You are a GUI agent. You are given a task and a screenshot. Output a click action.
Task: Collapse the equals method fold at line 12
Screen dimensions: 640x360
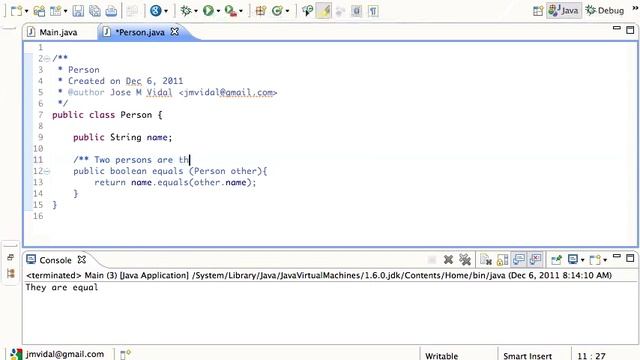pyautogui.click(x=47, y=171)
